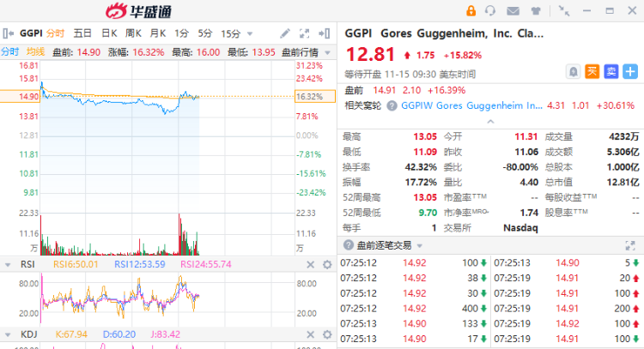Click the D:60.20 value
The height and width of the screenshot is (349, 644).
(x=119, y=334)
